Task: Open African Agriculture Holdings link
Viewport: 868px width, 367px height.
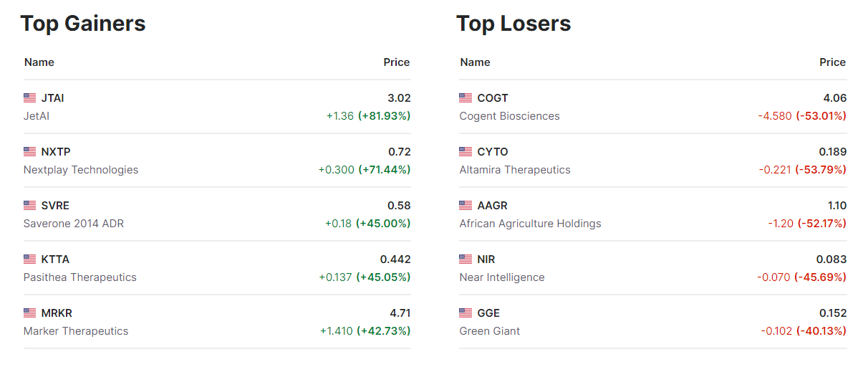Action: click(530, 224)
